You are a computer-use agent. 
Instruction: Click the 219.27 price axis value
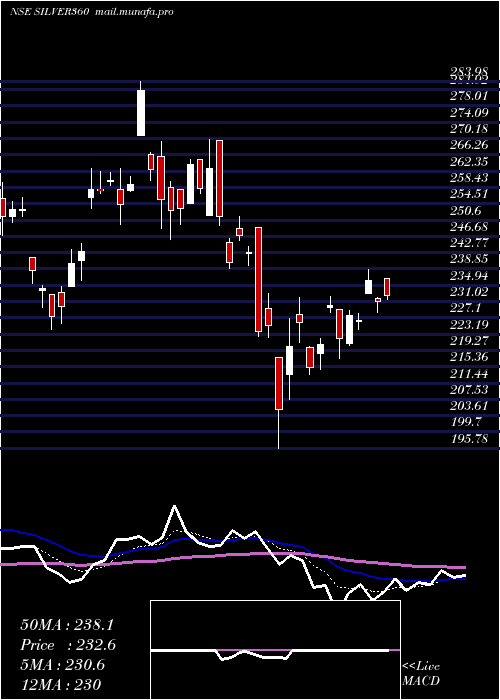click(x=469, y=341)
